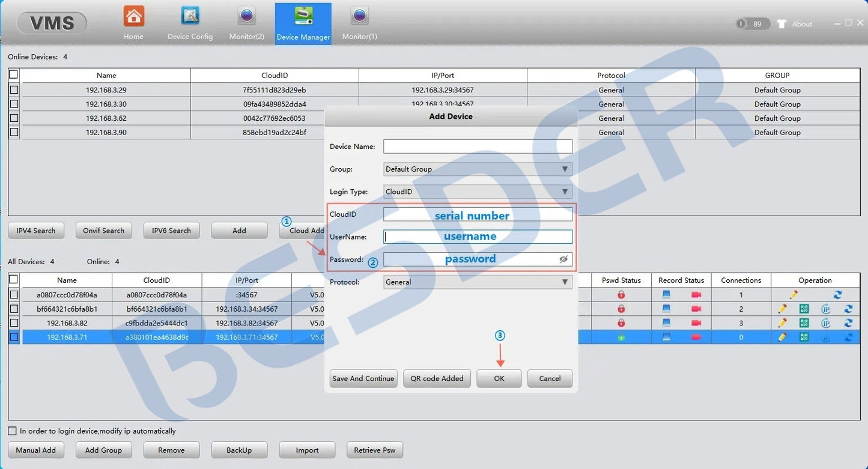
Task: Check the box for online device 192.168.3.29
Action: coord(14,90)
